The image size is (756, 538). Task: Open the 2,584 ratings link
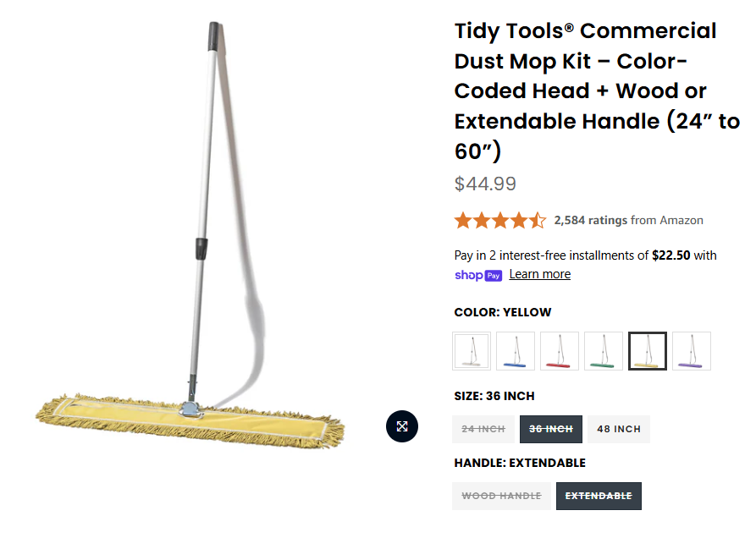[591, 220]
